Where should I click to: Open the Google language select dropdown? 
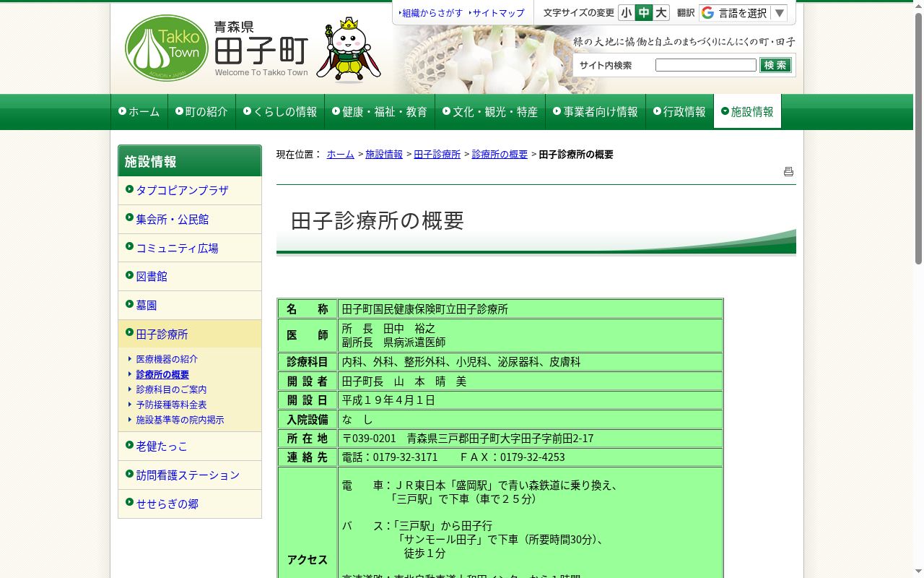pyautogui.click(x=743, y=13)
